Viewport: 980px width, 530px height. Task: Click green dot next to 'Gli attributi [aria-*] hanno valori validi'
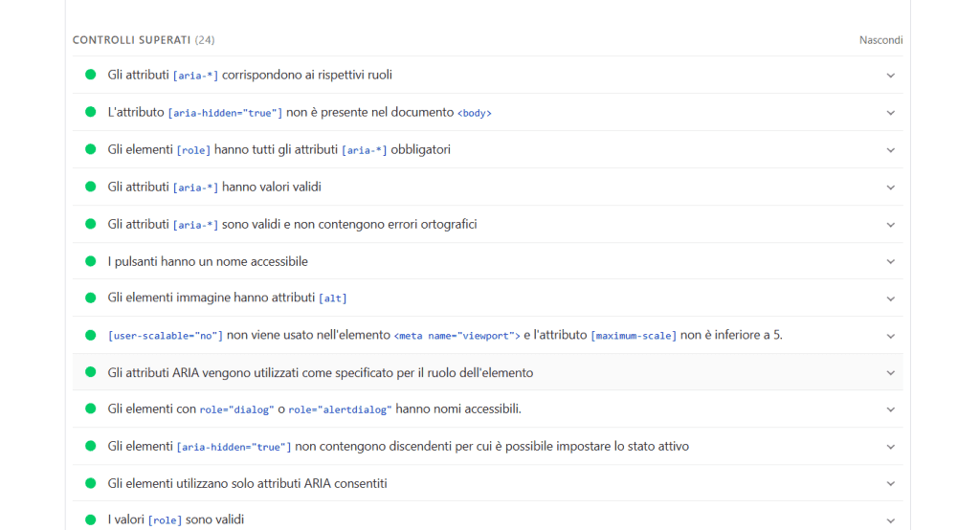pyautogui.click(x=91, y=187)
